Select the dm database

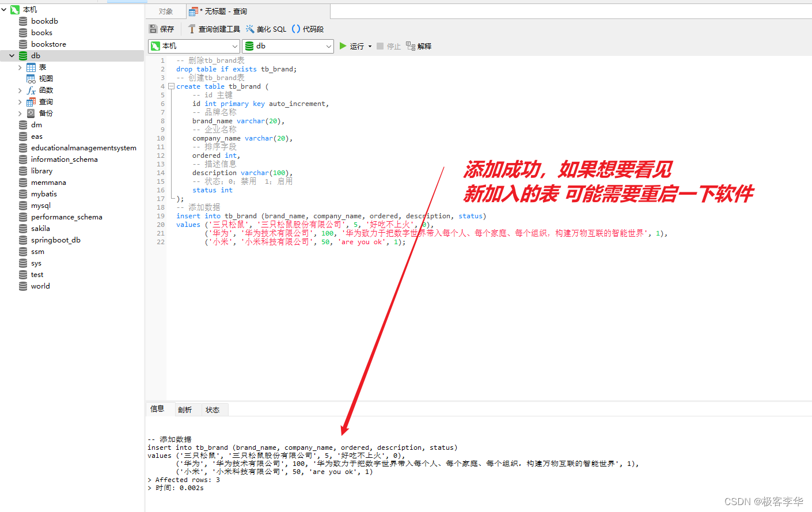36,125
